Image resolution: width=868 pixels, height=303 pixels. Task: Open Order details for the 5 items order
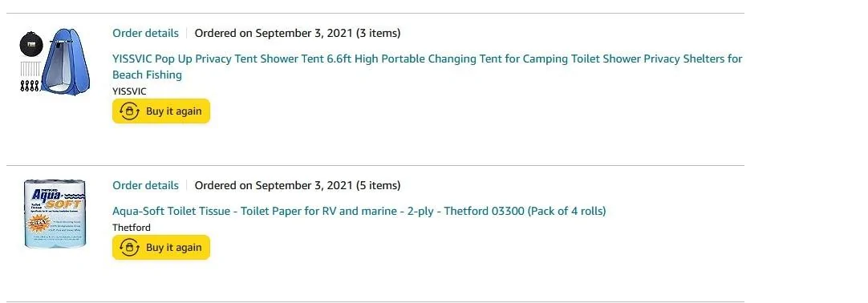(x=145, y=185)
